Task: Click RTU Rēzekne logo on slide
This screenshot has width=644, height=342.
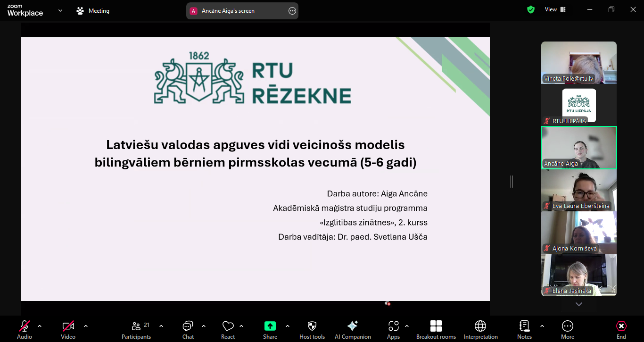Action: tap(252, 77)
